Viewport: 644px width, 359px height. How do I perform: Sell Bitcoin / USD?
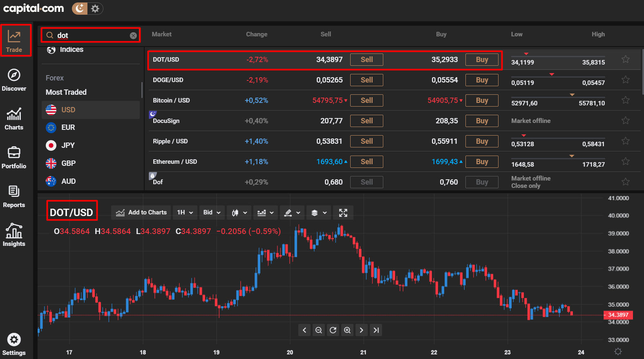pyautogui.click(x=367, y=100)
